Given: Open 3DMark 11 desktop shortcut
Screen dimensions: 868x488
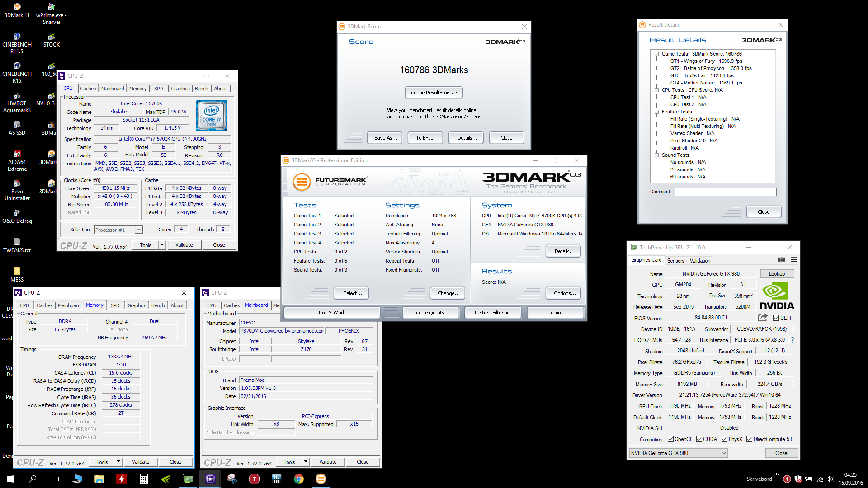Looking at the screenshot, I should click(x=17, y=10).
